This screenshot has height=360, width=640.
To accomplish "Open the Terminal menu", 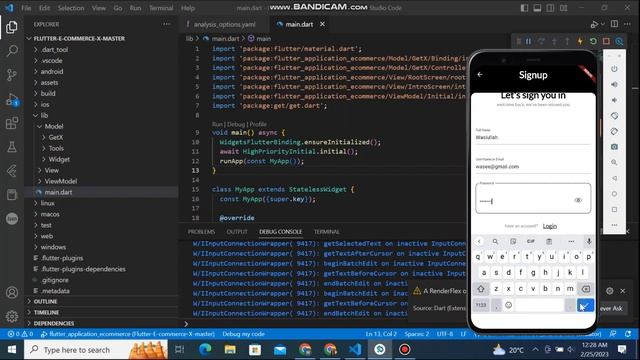I will click(x=161, y=8).
